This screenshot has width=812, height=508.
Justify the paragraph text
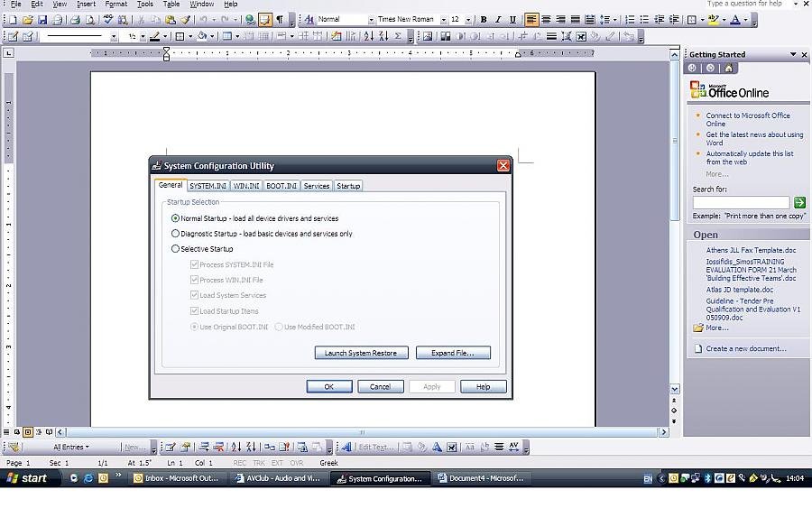coord(576,20)
